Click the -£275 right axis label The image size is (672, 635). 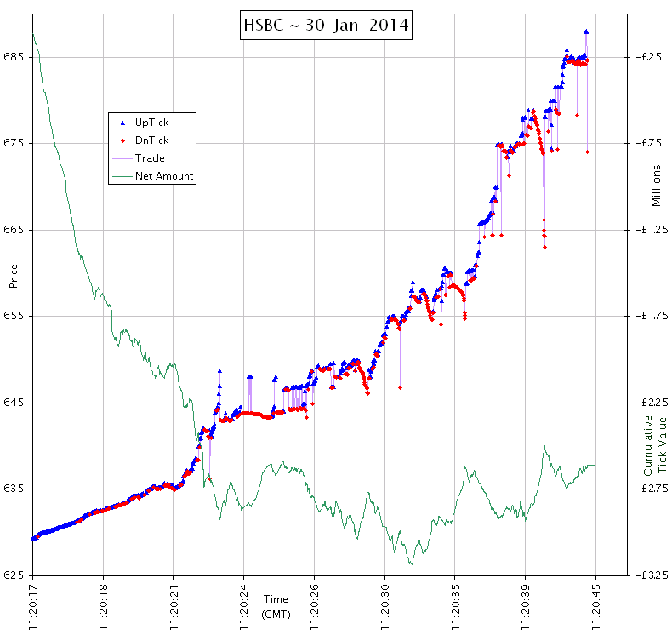tap(652, 489)
